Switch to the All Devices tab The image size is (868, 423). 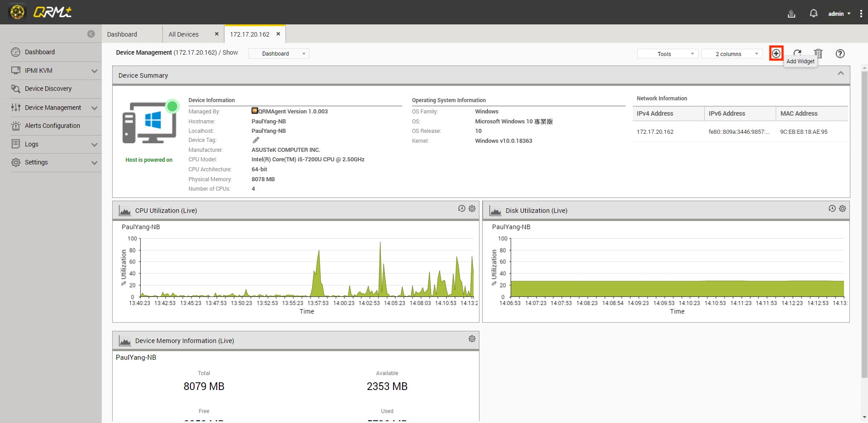(x=184, y=34)
